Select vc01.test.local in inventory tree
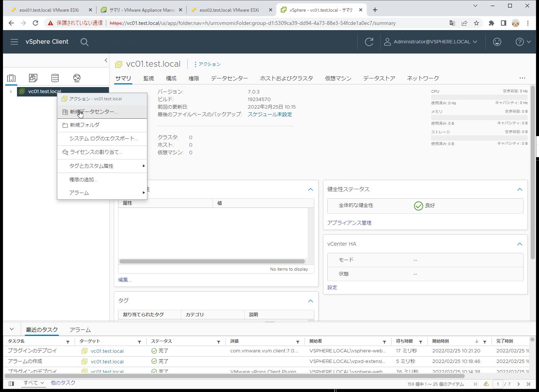This screenshot has height=392, width=539. coord(44,91)
